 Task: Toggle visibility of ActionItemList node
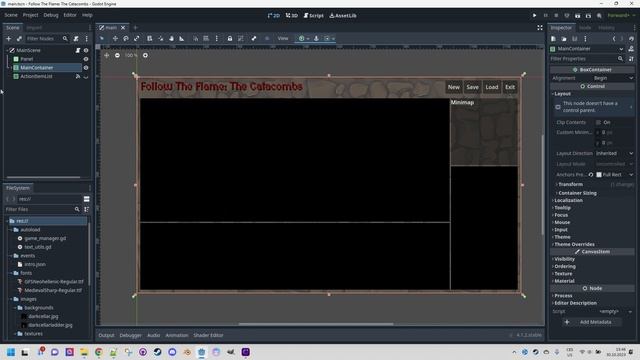coord(86,76)
